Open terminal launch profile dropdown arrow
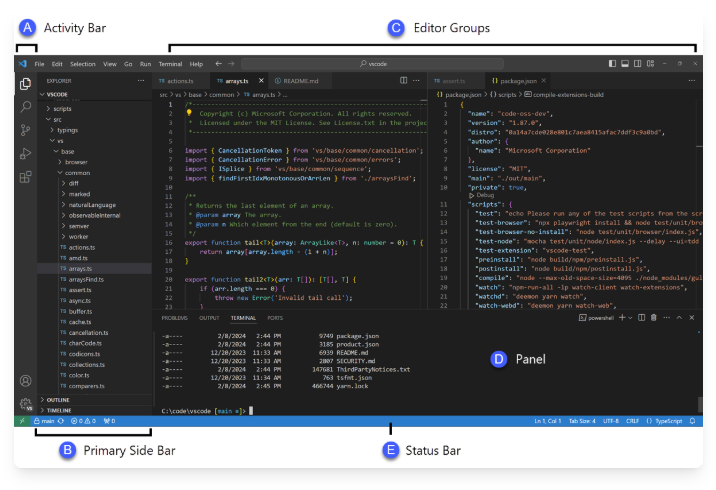 pos(630,317)
